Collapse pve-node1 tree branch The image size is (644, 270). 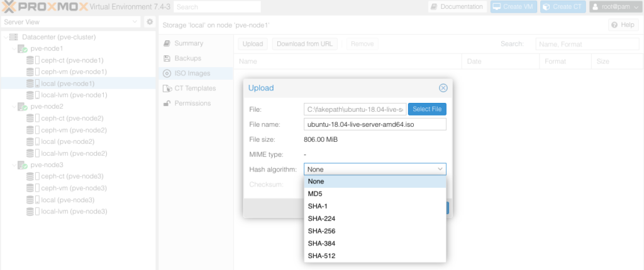pyautogui.click(x=13, y=48)
